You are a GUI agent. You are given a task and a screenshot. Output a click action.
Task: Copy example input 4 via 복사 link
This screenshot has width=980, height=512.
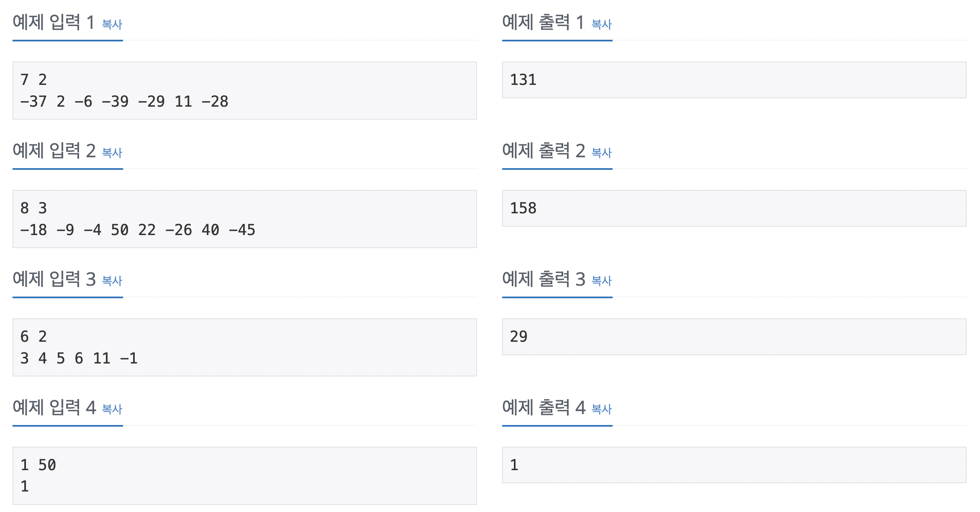pos(112,409)
